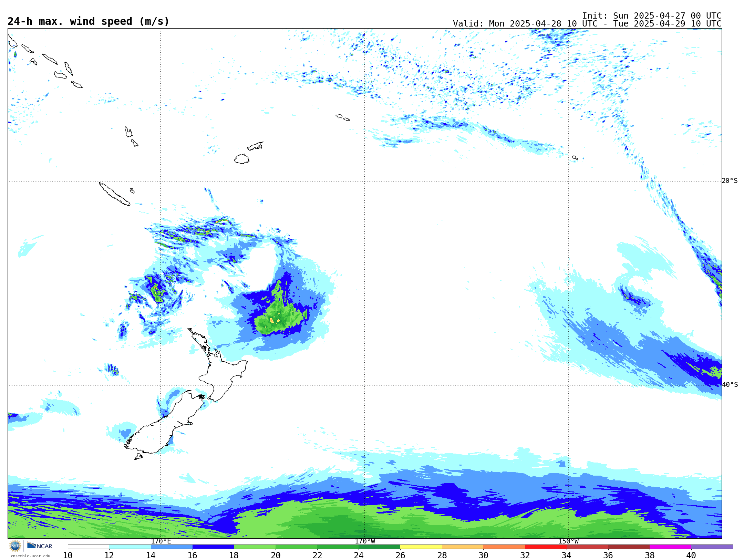This screenshot has width=744, height=560.
Task: Click the colorbar tick label 32
Action: (525, 555)
